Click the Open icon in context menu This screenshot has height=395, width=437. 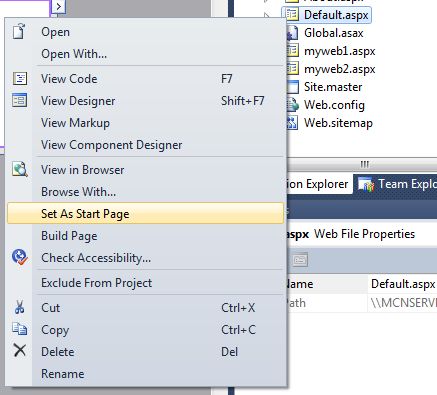(x=19, y=32)
